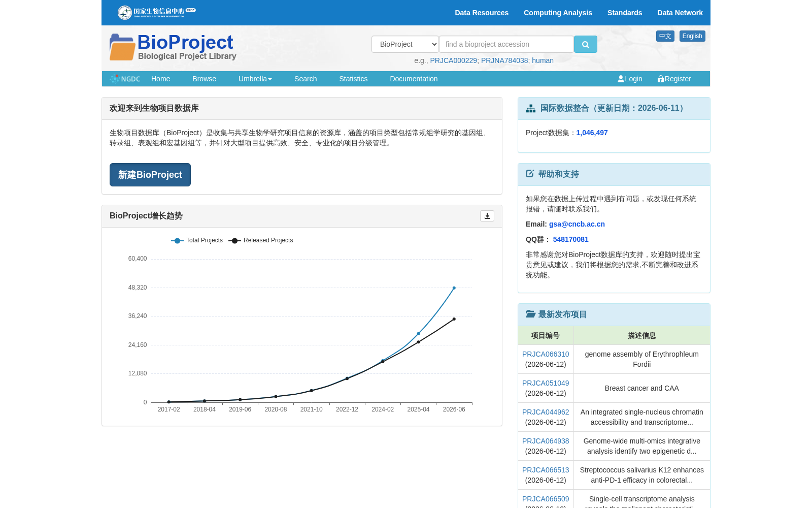
Task: Click the QQ group number 548170081
Action: (x=571, y=239)
